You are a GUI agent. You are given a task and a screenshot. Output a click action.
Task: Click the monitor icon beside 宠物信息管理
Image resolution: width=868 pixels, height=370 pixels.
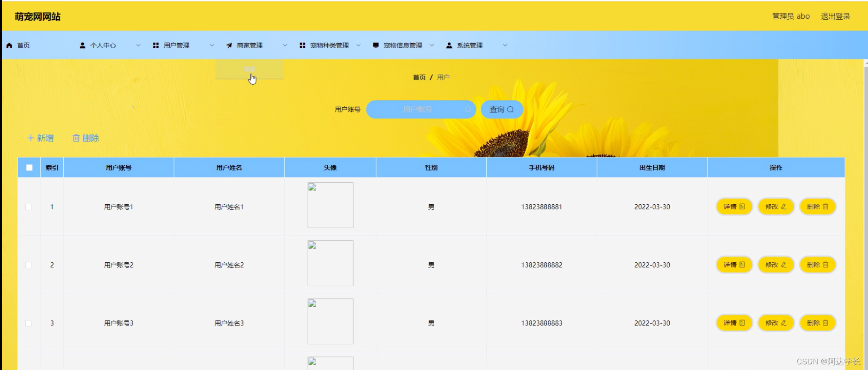376,45
